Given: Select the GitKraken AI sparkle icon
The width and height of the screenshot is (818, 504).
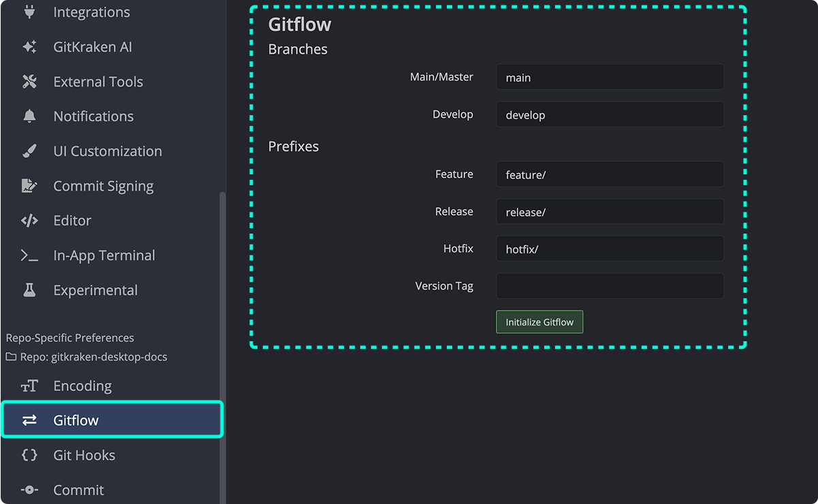Looking at the screenshot, I should click(x=29, y=46).
